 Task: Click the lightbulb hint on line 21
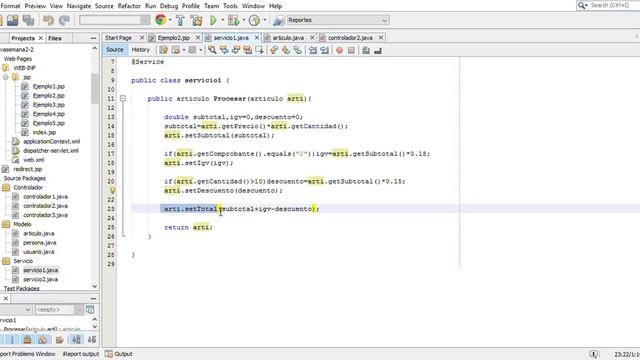pos(112,190)
